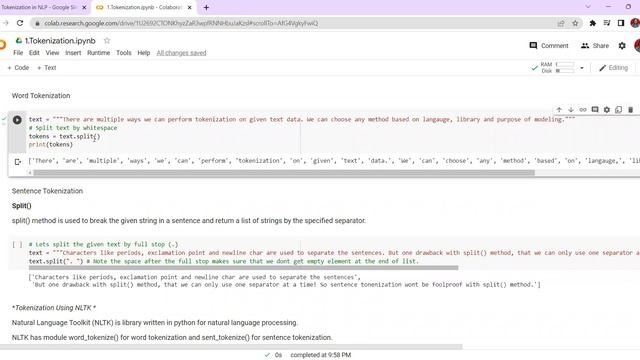Screen dimensions: 640x360
Task: Open the browser media control icon
Action: click(x=607, y=23)
